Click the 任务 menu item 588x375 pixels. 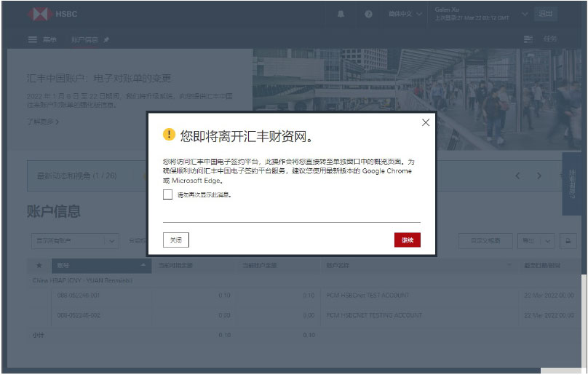click(x=550, y=39)
